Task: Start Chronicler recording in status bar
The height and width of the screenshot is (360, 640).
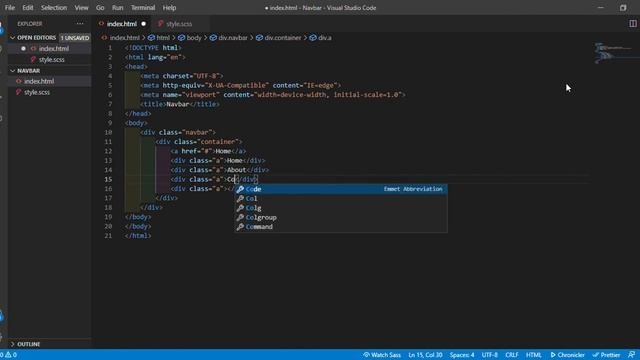Action: (x=567, y=355)
